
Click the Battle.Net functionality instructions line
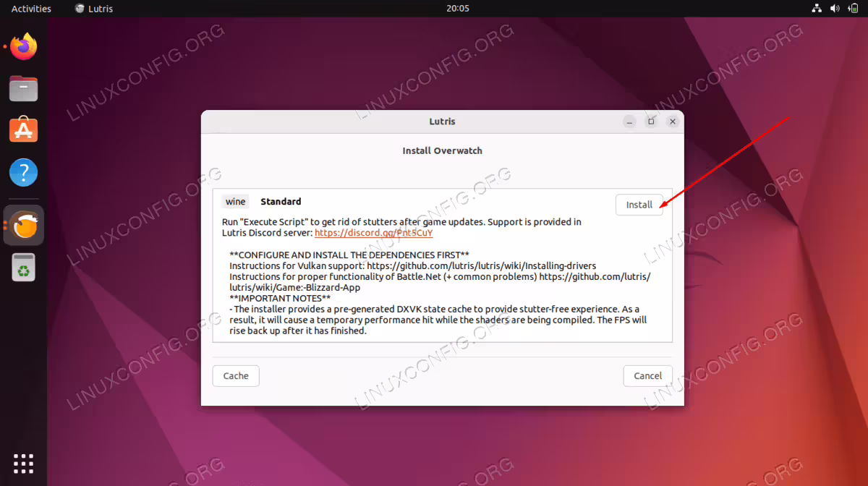pos(440,282)
